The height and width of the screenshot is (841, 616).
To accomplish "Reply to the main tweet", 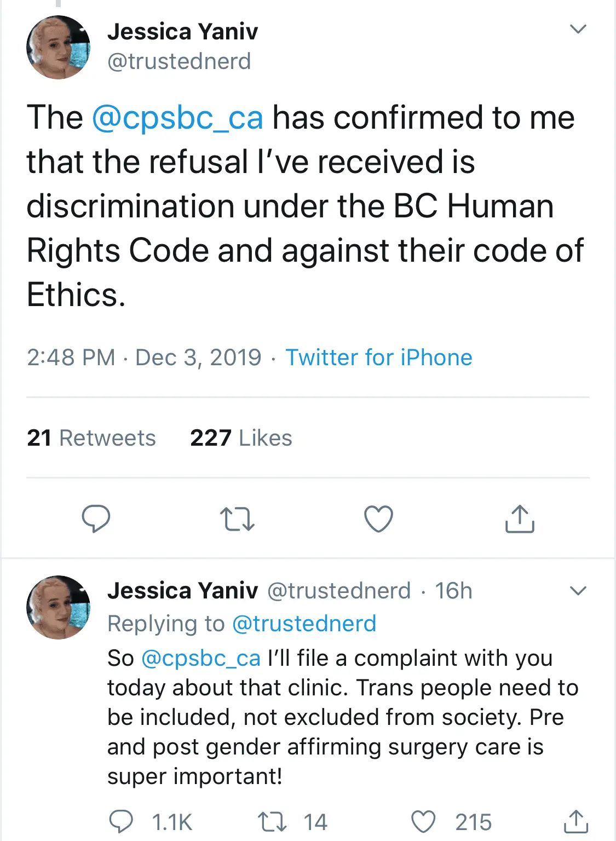I will coord(96,519).
